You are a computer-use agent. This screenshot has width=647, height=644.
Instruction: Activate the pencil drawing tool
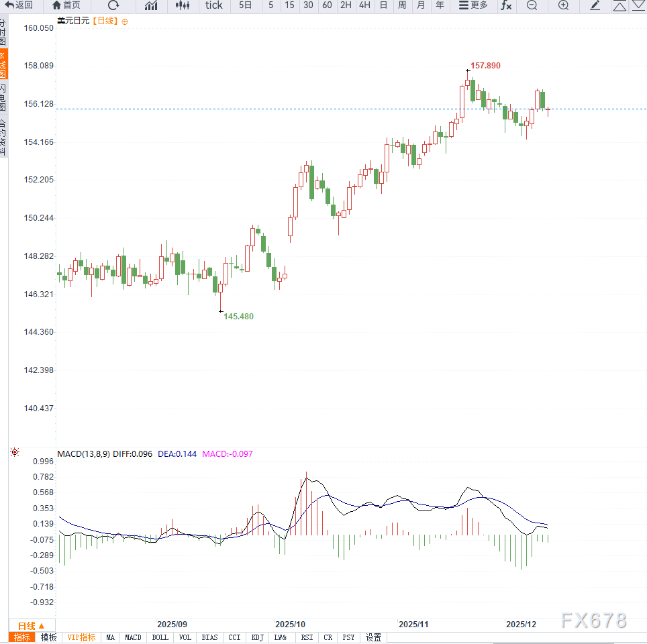(x=595, y=5)
